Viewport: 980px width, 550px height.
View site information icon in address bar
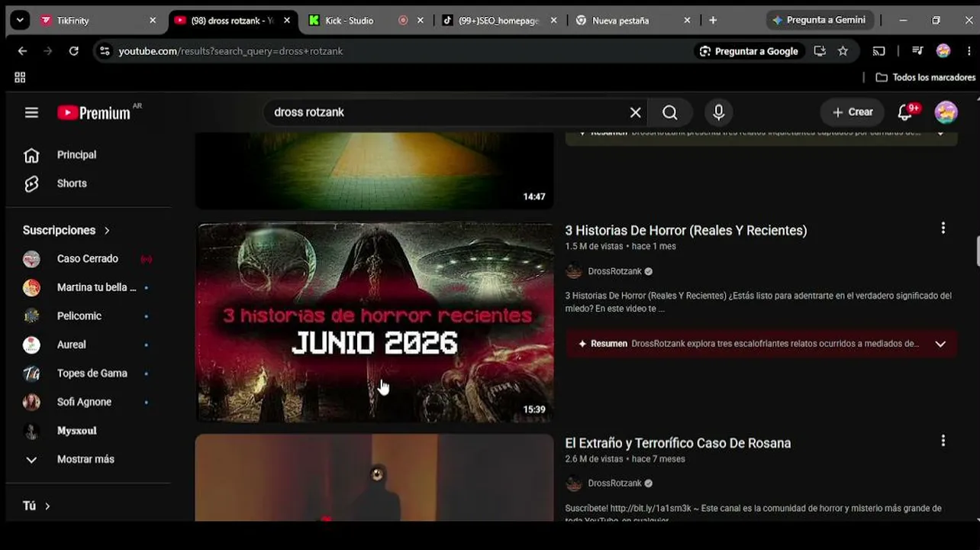(x=105, y=51)
